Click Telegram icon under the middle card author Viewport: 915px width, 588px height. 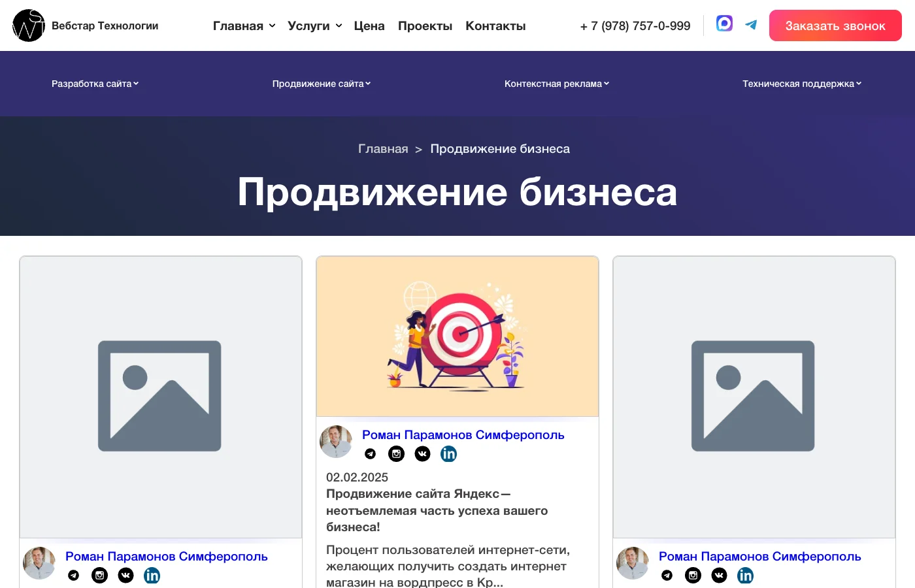370,454
